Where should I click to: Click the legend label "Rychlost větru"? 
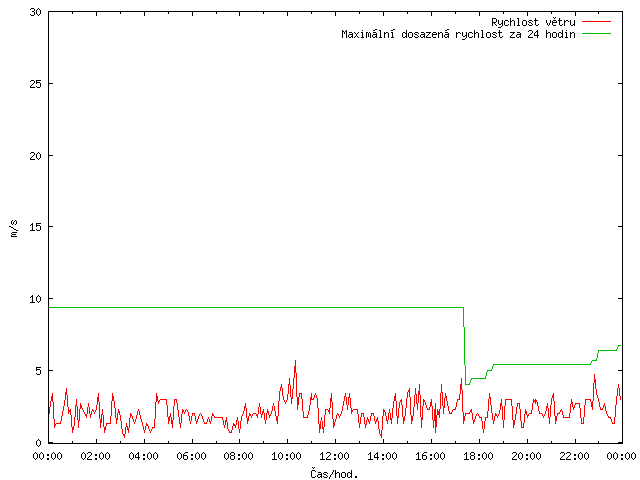click(533, 22)
